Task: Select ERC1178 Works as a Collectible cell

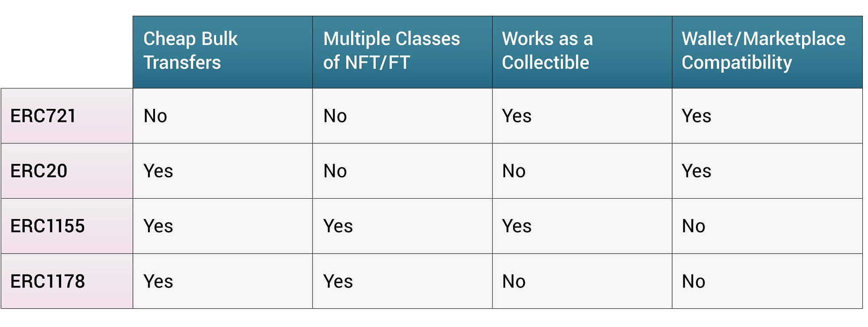Action: click(582, 281)
